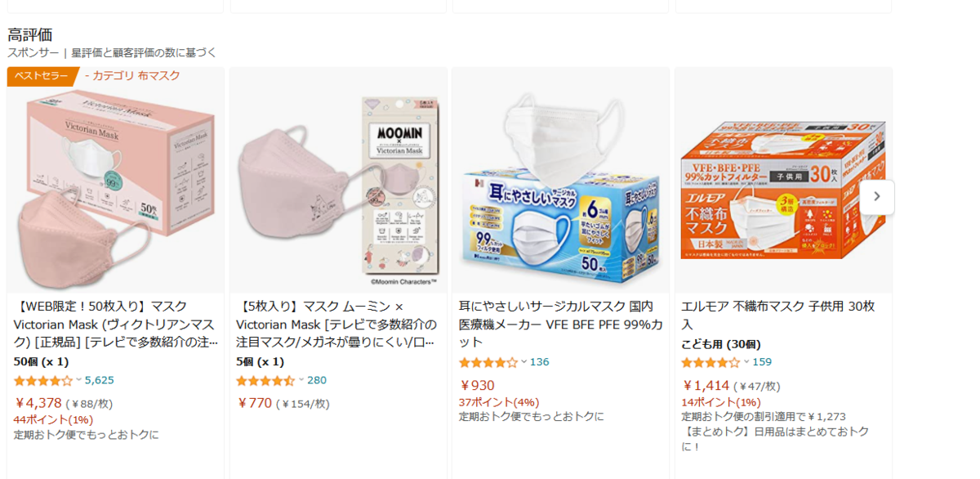Open 【5枚入り】マスク ムーミン title link

point(337,324)
